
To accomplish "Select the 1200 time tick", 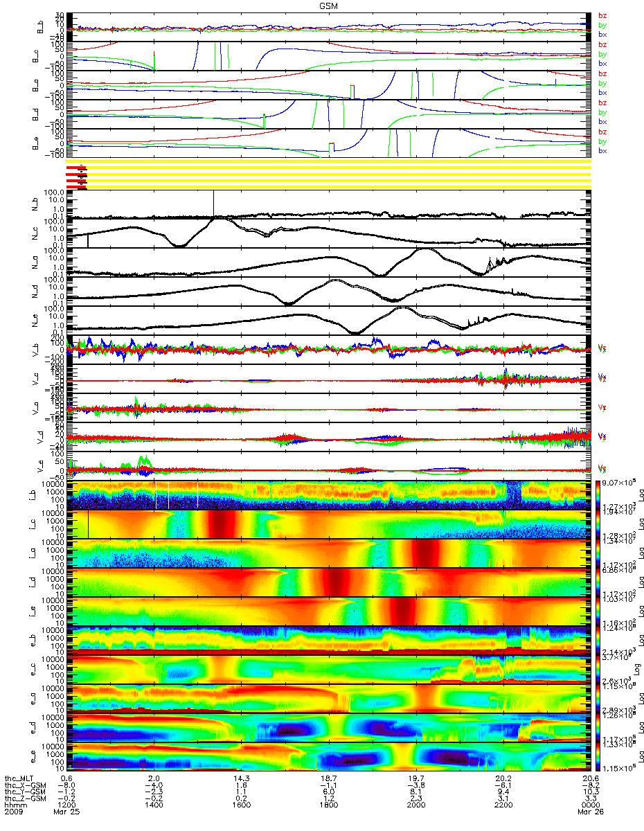I will click(66, 805).
